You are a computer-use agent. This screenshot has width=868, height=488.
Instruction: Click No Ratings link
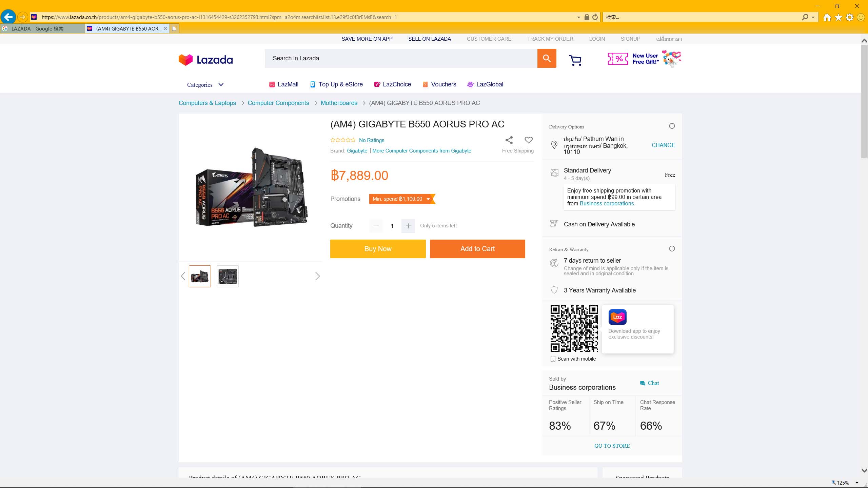coord(372,140)
